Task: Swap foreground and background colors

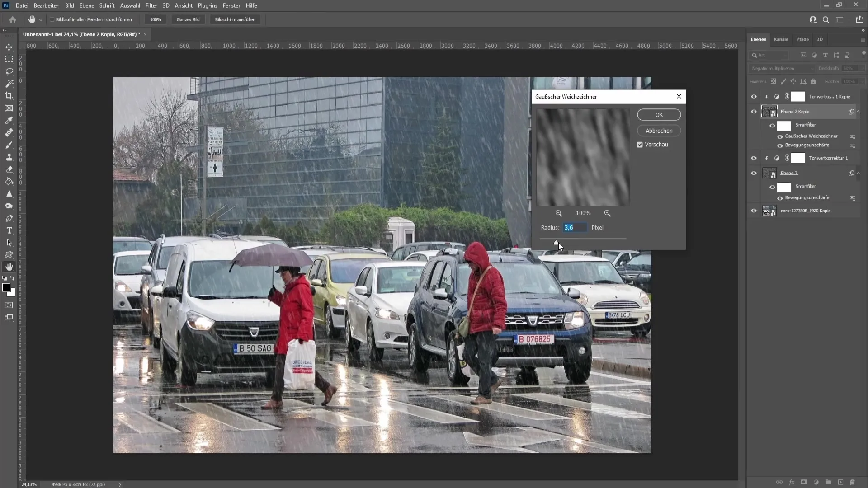Action: [12, 278]
